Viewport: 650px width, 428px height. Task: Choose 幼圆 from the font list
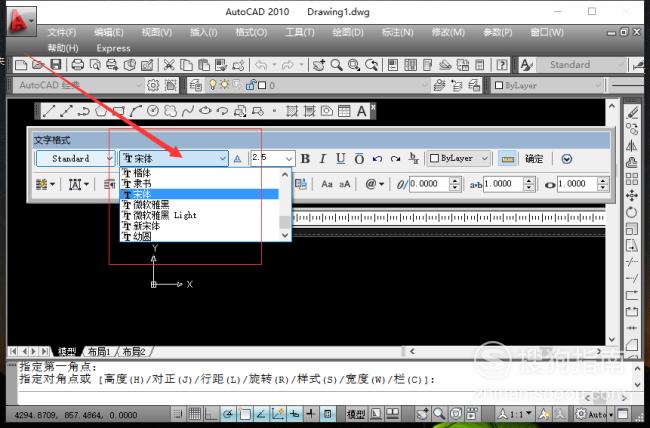(x=199, y=236)
